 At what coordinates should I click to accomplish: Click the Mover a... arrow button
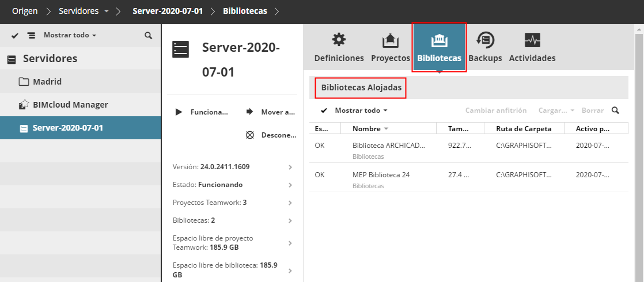point(271,112)
